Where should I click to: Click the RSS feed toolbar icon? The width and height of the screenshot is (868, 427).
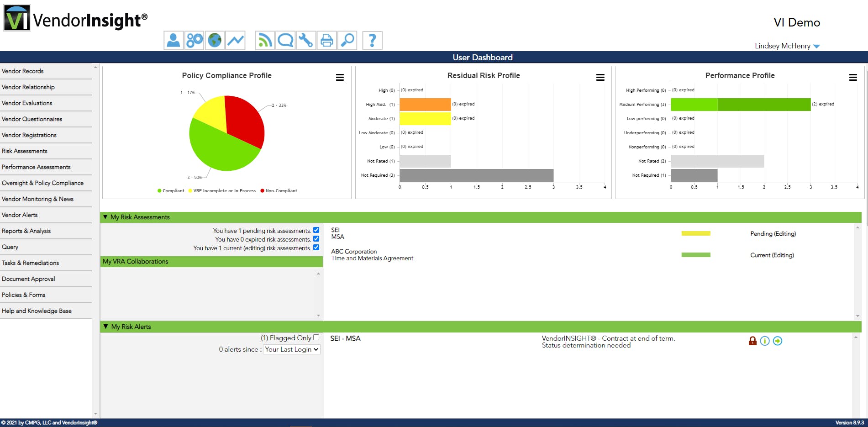(265, 40)
